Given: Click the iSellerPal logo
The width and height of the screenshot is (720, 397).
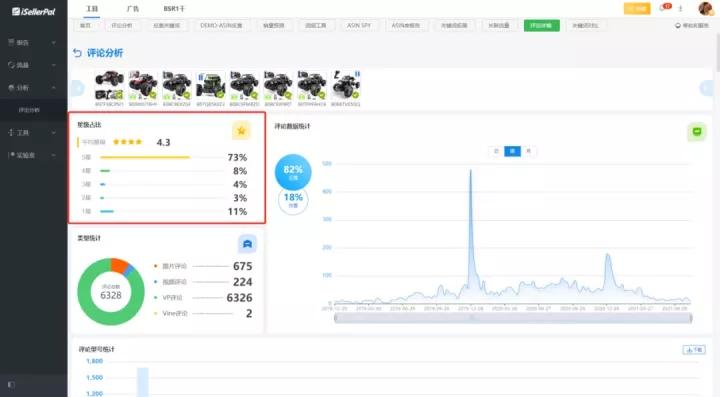Looking at the screenshot, I should click(x=34, y=11).
